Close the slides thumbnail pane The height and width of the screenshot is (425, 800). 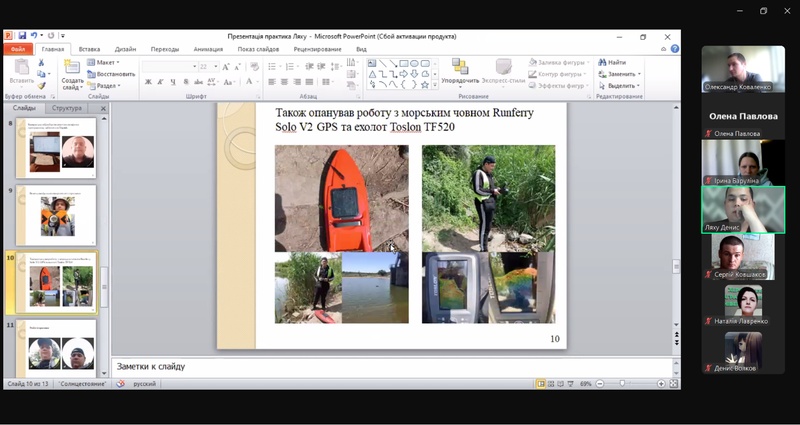click(x=103, y=108)
